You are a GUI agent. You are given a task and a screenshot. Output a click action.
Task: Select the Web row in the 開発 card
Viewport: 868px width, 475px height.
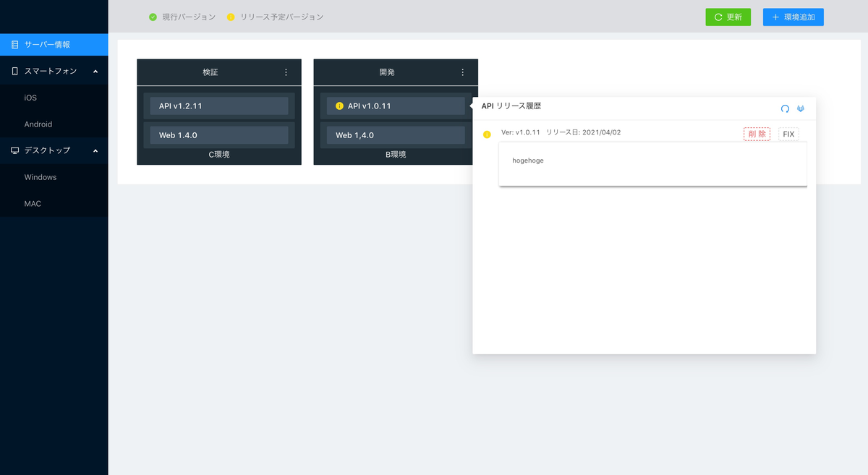click(x=396, y=135)
